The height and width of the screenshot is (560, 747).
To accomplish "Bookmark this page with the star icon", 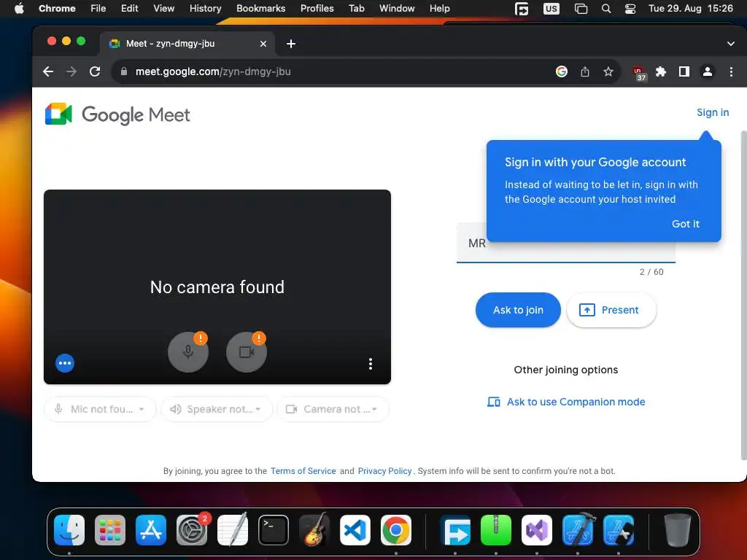I will 608,71.
